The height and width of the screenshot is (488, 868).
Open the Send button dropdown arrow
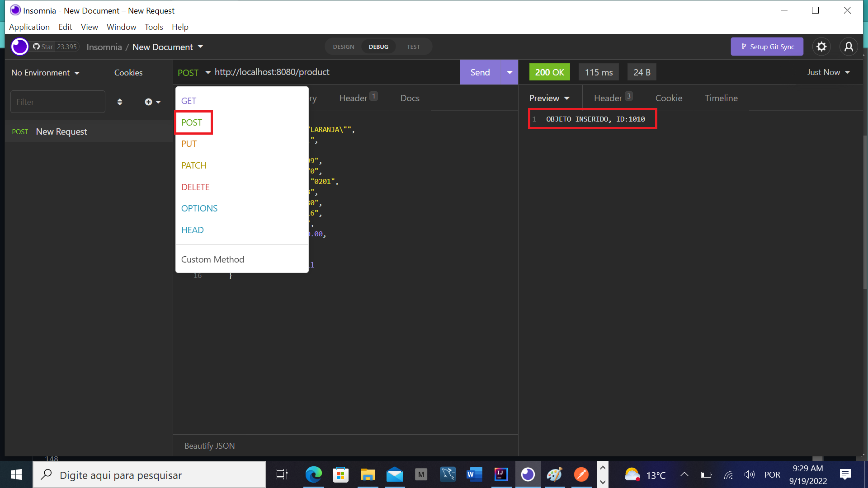click(509, 72)
